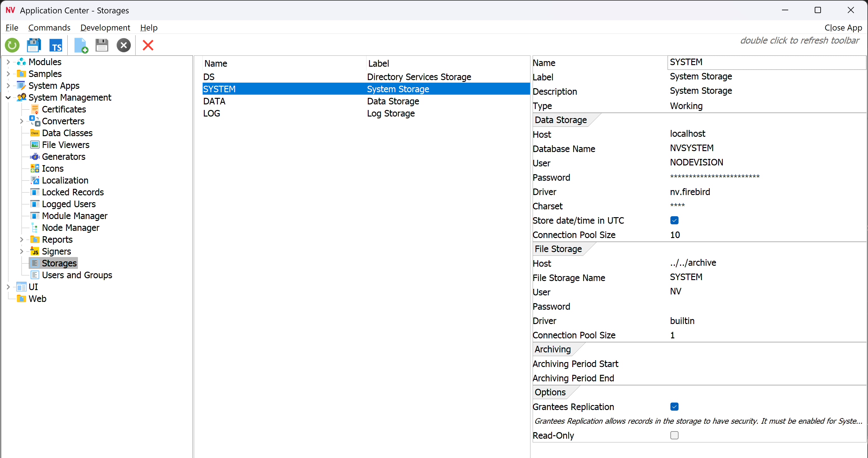Click the gray circle cancel icon
Viewport: 868px width, 458px height.
pyautogui.click(x=124, y=45)
